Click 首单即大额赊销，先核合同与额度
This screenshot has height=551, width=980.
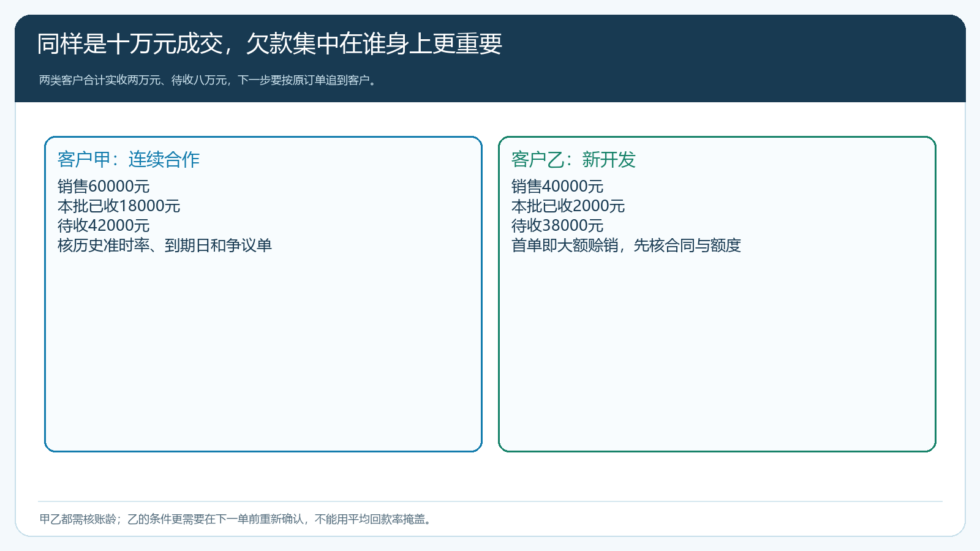pos(626,245)
